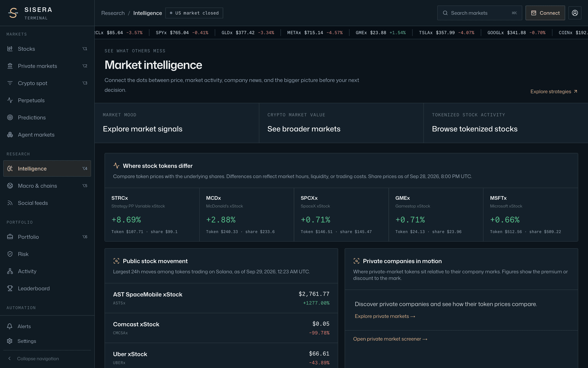
Task: Open AST SpaceMobile xStock row
Action: point(221,298)
